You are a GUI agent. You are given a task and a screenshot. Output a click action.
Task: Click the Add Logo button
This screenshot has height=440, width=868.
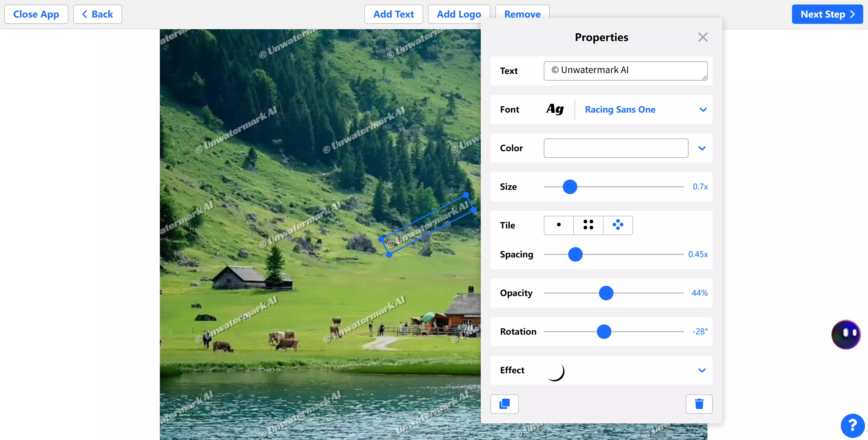(459, 14)
